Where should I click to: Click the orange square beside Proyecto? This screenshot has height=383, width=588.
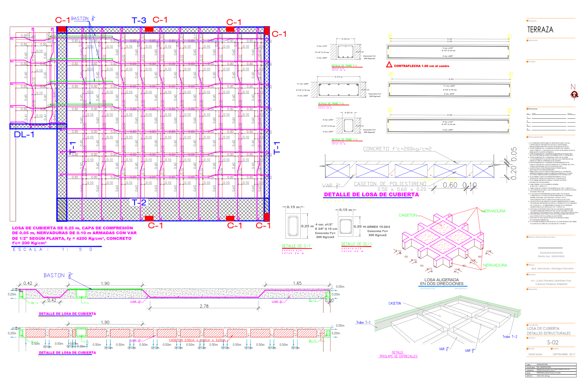coord(527,21)
